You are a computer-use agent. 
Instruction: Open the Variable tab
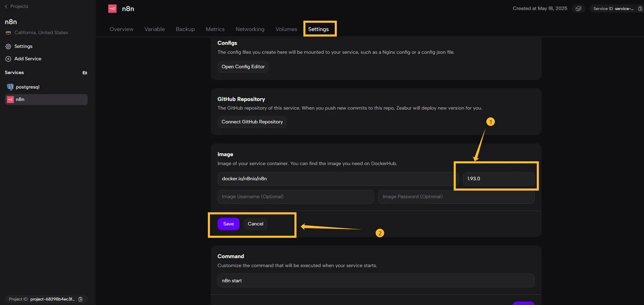coord(154,29)
